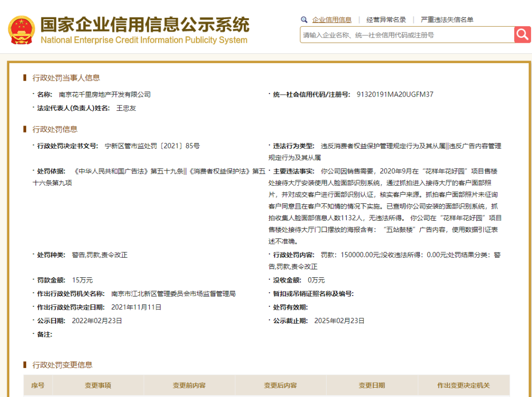Click fine amount value 15万元
The image size is (532, 397).
point(82,280)
